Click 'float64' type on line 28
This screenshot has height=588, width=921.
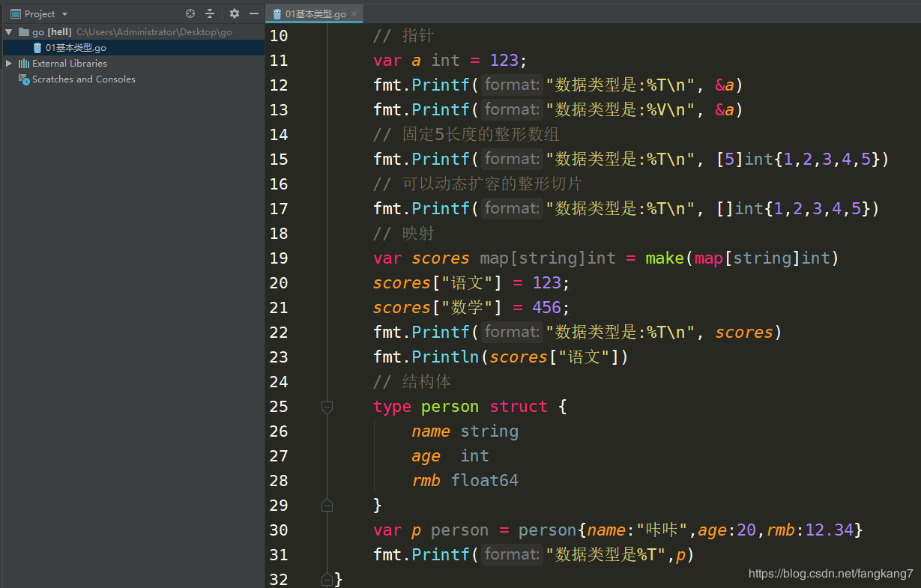pos(485,481)
